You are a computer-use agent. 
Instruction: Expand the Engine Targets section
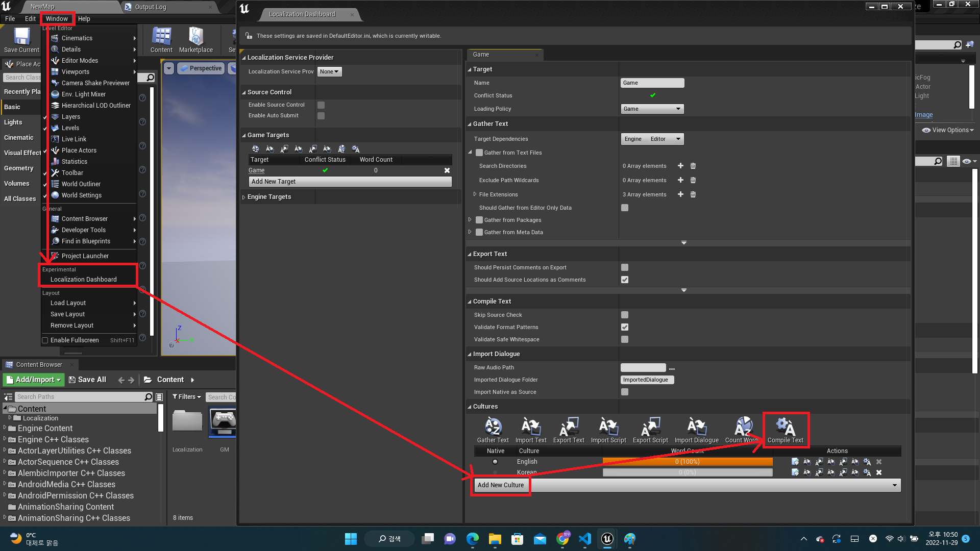(x=244, y=197)
